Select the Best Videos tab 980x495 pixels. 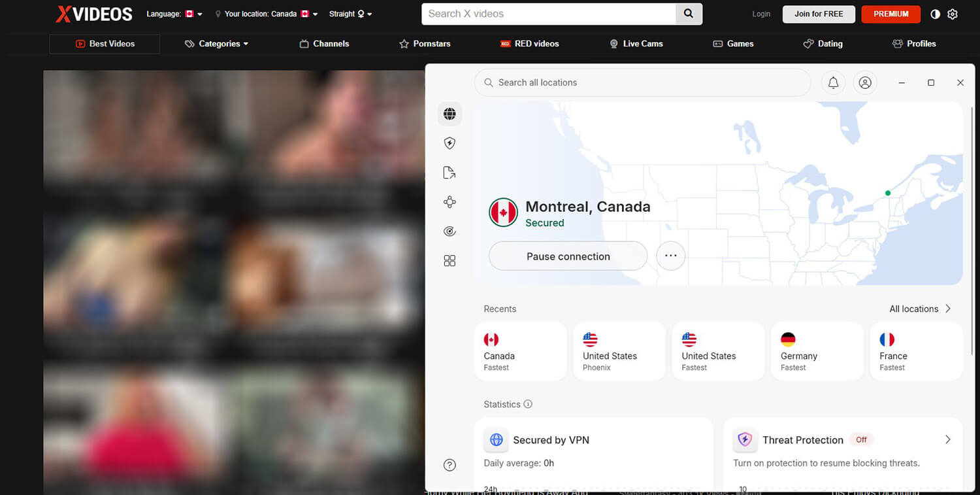105,44
